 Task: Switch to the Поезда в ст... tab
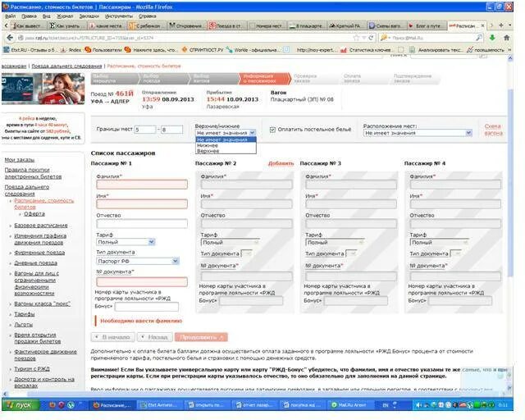click(x=227, y=25)
